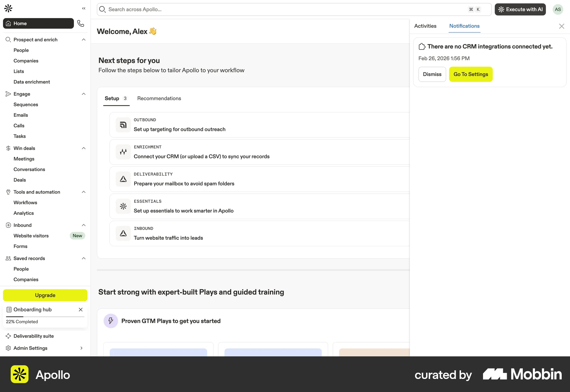Close the Onboarding hub card
570x392 pixels.
(80, 310)
